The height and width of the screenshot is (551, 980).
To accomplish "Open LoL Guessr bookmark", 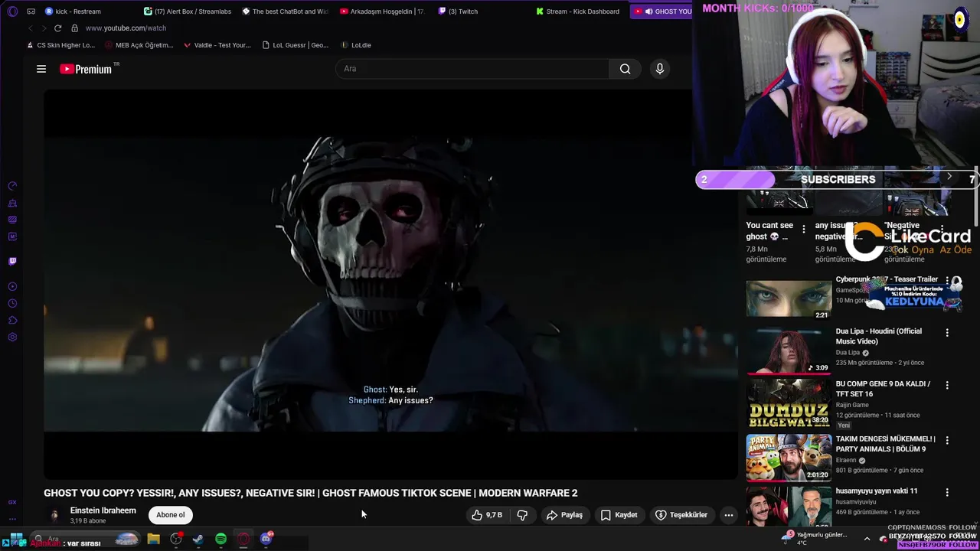I will 295,45.
